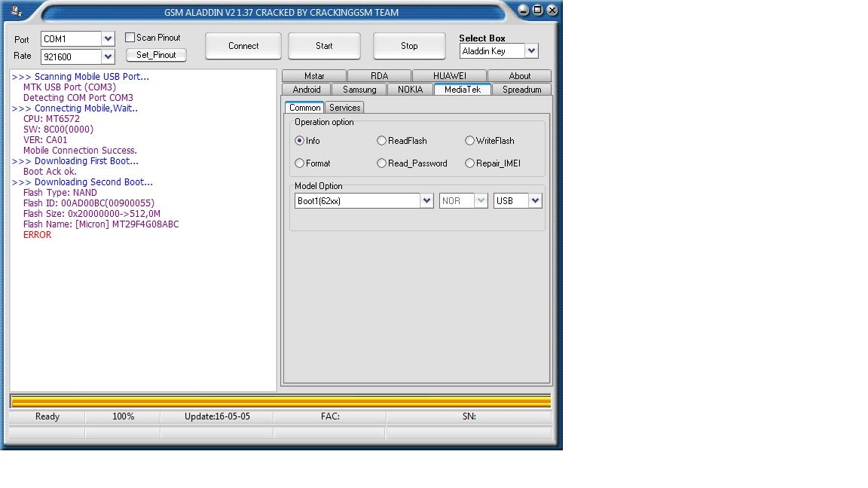Click the Start button
868x488 pixels.
324,46
